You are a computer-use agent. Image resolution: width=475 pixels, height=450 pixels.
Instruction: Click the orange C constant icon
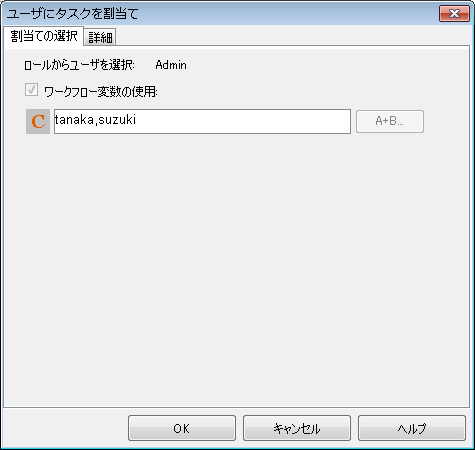click(x=38, y=121)
